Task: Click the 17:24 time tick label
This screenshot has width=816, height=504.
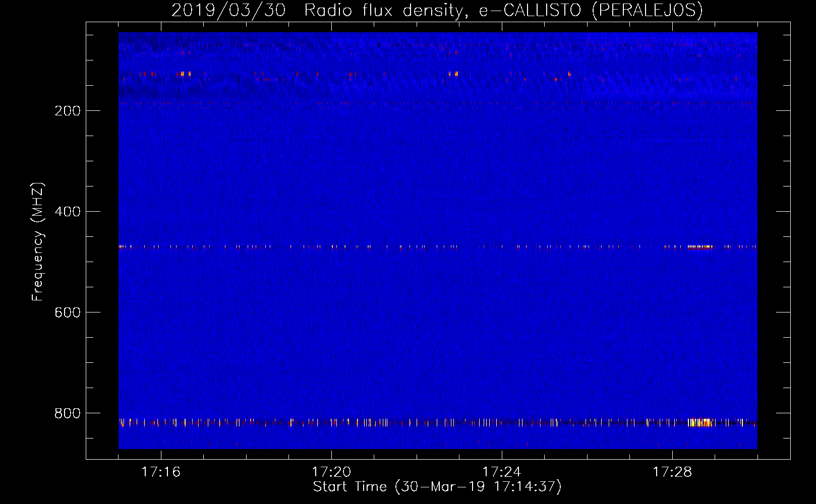Action: [x=502, y=472]
